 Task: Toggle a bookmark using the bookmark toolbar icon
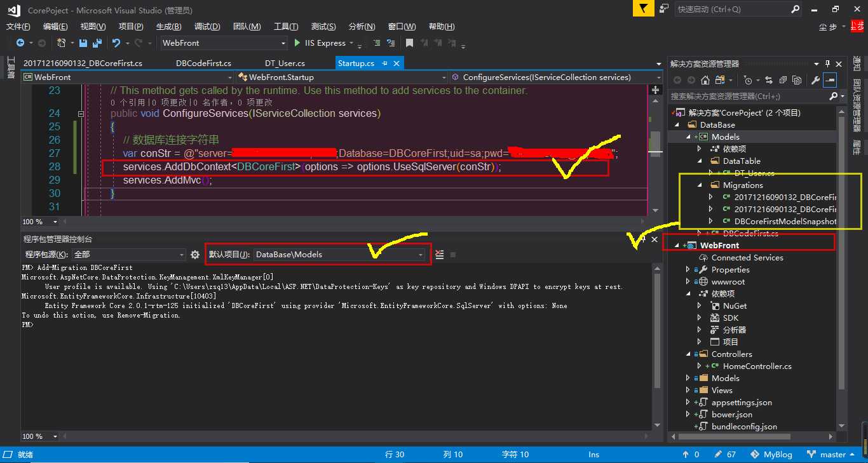pyautogui.click(x=409, y=43)
